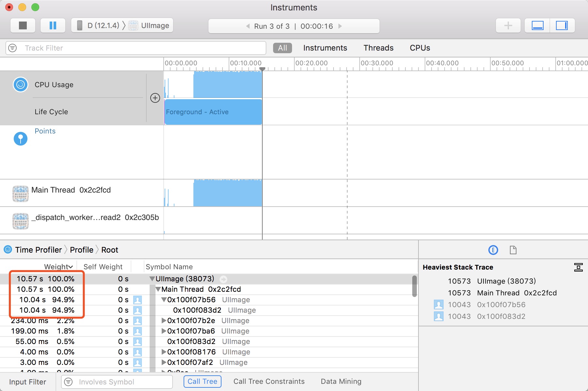Collapse the UIImage (38073) process row
Image resolution: width=588 pixels, height=391 pixels.
[152, 279]
